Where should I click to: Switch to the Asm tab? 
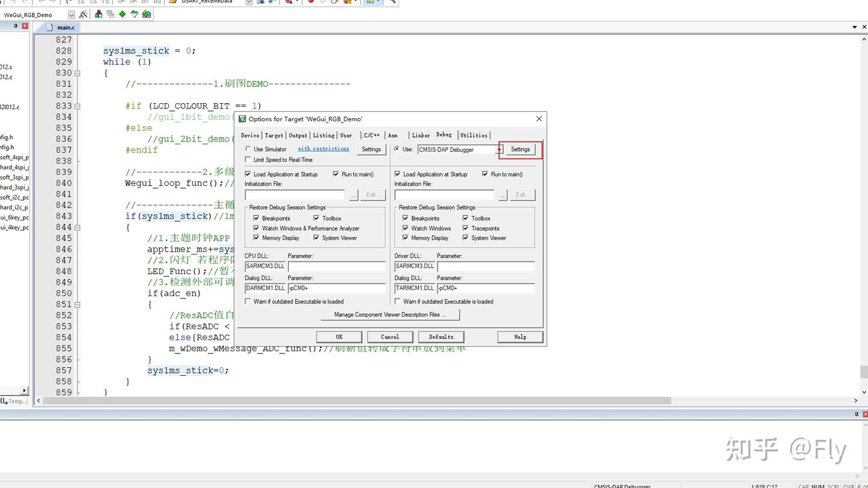pyautogui.click(x=393, y=135)
